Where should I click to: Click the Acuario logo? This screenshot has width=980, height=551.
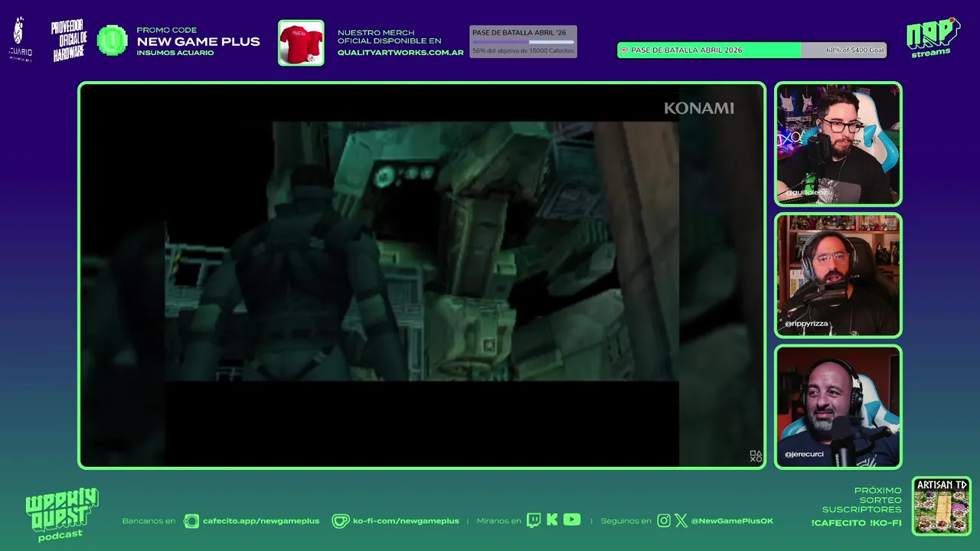point(20,40)
